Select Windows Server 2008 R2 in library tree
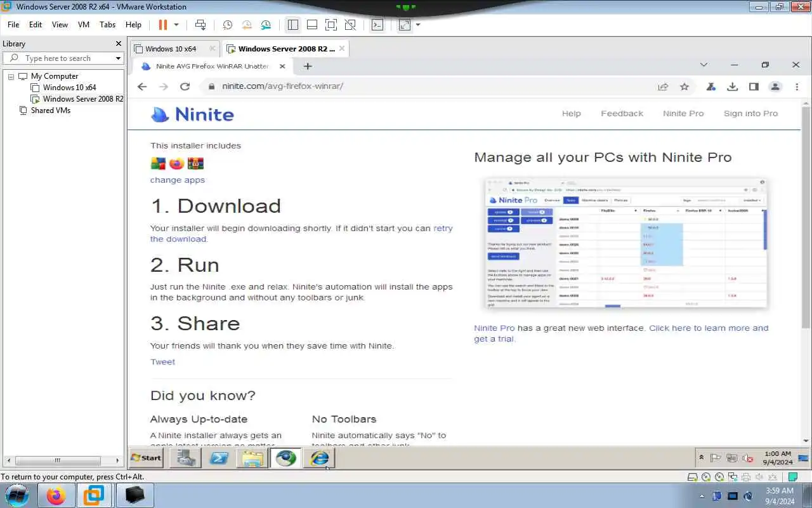The height and width of the screenshot is (508, 812). point(82,99)
